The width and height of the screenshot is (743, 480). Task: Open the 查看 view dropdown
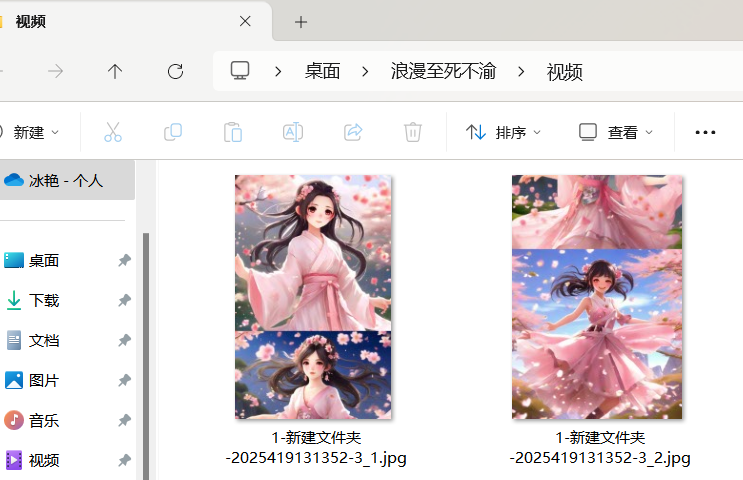point(616,132)
